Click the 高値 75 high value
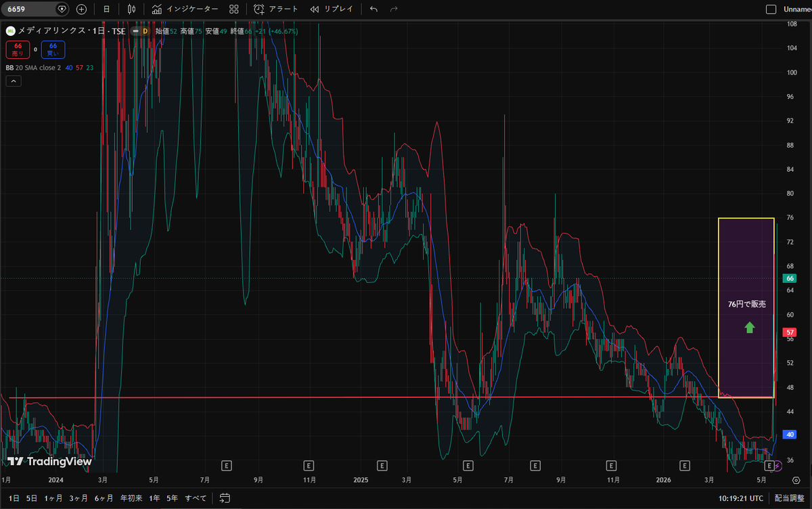The height and width of the screenshot is (509, 812). click(x=191, y=31)
